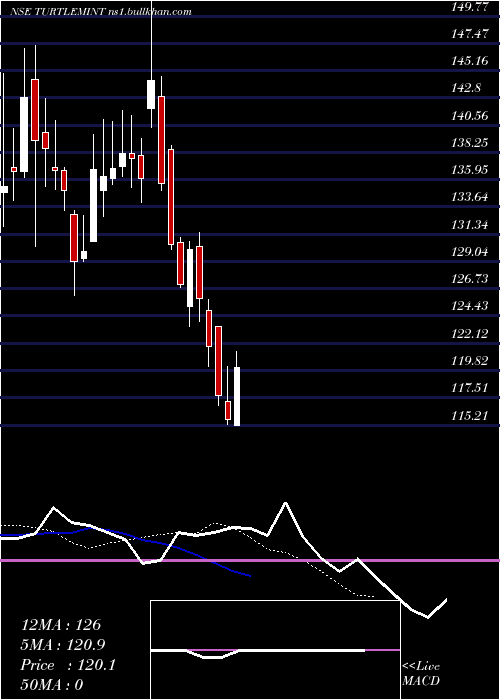Select the 138.25 price axis label
Image resolution: width=500 pixels, height=700 pixels.
(x=469, y=143)
